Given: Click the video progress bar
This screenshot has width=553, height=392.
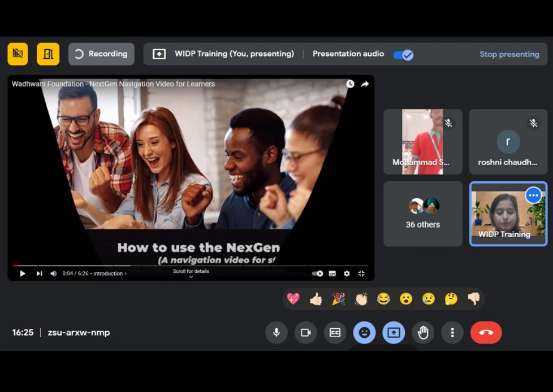Looking at the screenshot, I should coord(191,265).
